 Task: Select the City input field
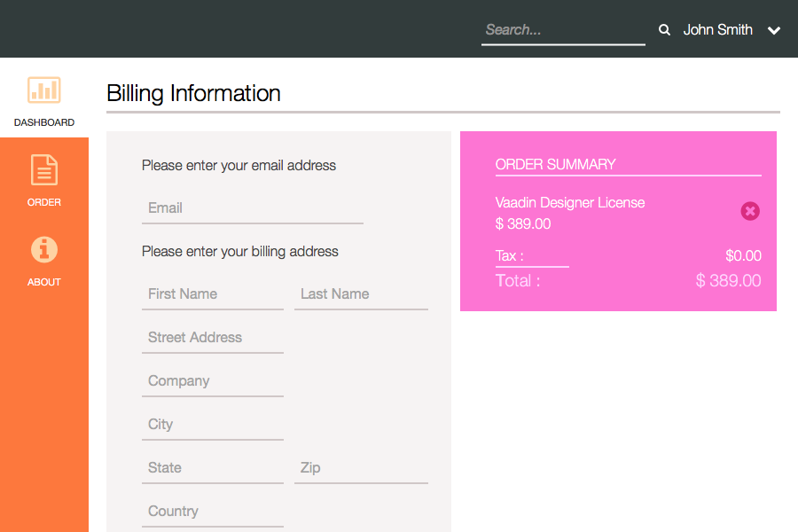[213, 425]
